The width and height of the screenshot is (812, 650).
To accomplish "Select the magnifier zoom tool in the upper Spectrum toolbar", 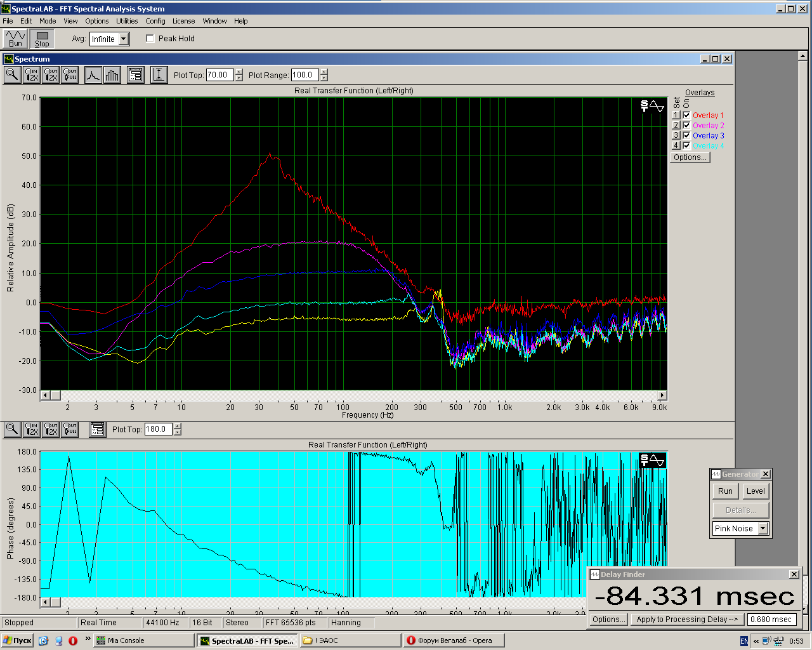I will click(12, 75).
